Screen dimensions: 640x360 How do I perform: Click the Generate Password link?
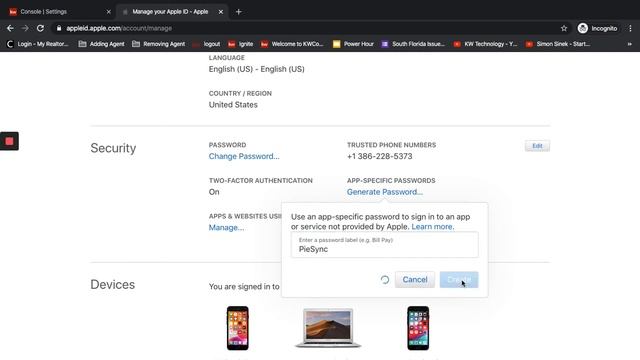(385, 192)
